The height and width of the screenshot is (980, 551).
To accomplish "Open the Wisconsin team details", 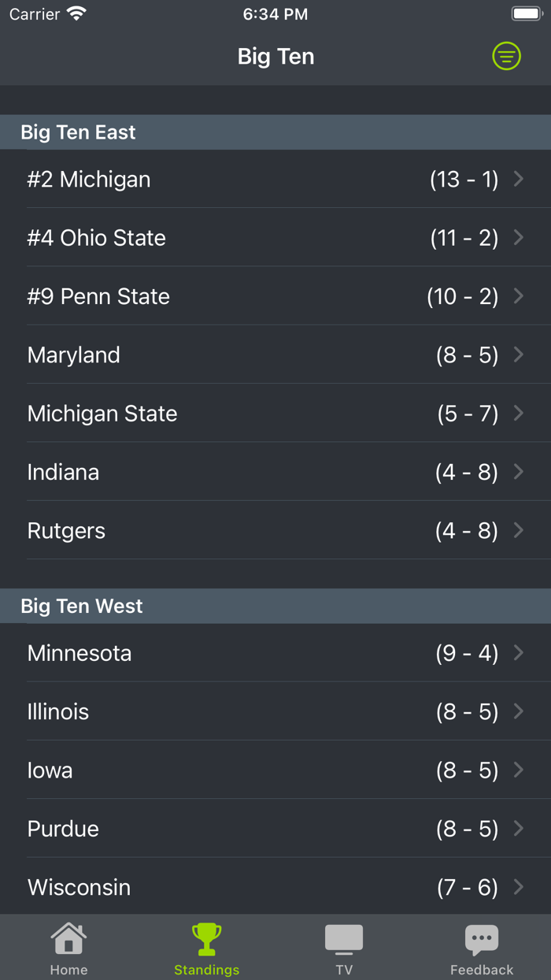I will tap(275, 887).
